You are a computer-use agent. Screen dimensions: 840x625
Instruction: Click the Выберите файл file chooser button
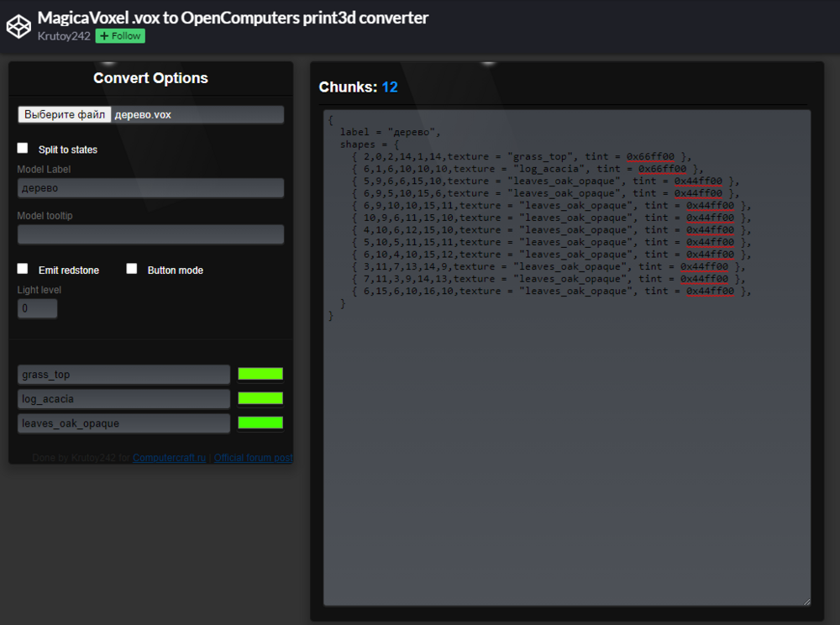65,114
